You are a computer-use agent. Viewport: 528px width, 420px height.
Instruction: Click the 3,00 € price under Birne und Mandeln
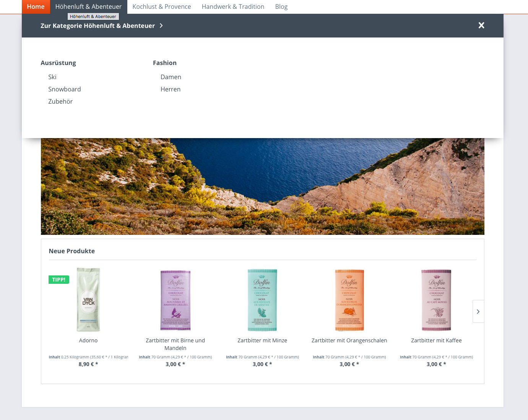tap(175, 364)
